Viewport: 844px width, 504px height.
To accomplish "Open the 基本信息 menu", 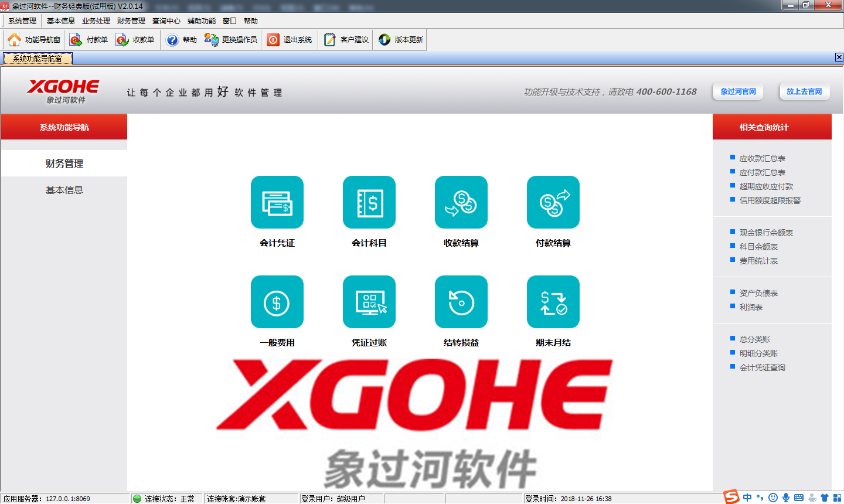I will pos(61,21).
